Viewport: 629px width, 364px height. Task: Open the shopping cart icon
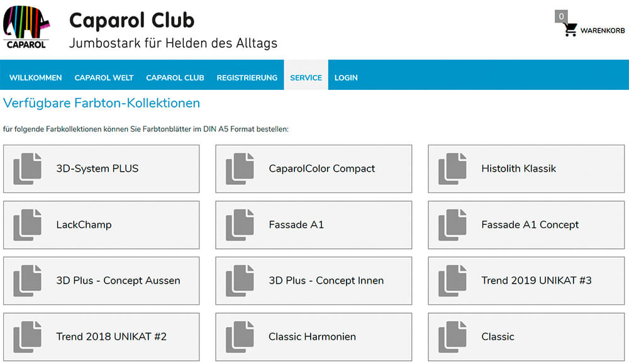[570, 30]
